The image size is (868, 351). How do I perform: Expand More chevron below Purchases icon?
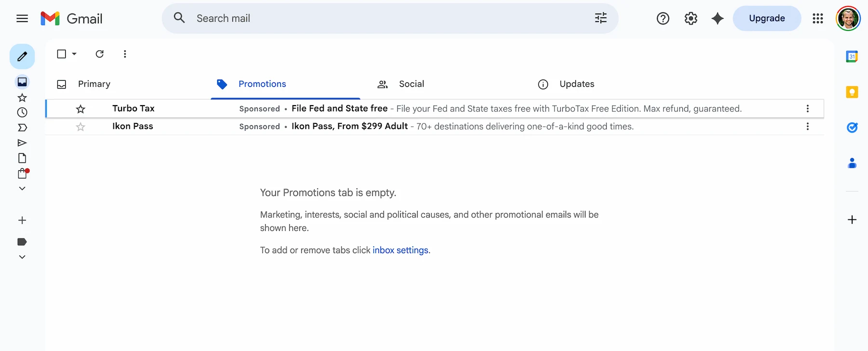click(x=22, y=189)
